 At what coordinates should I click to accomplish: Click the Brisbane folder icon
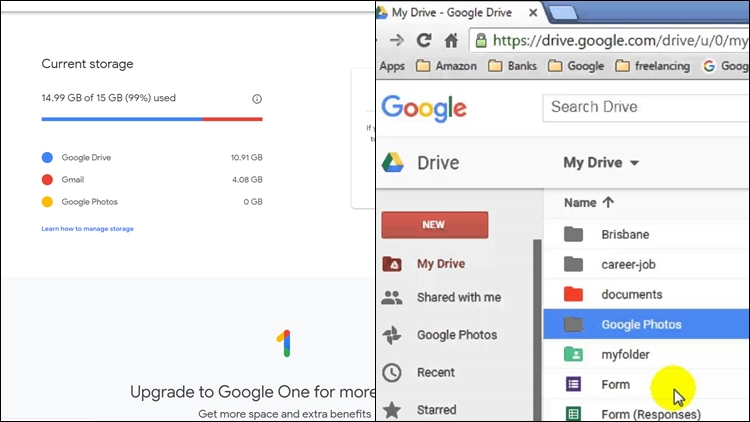(573, 234)
